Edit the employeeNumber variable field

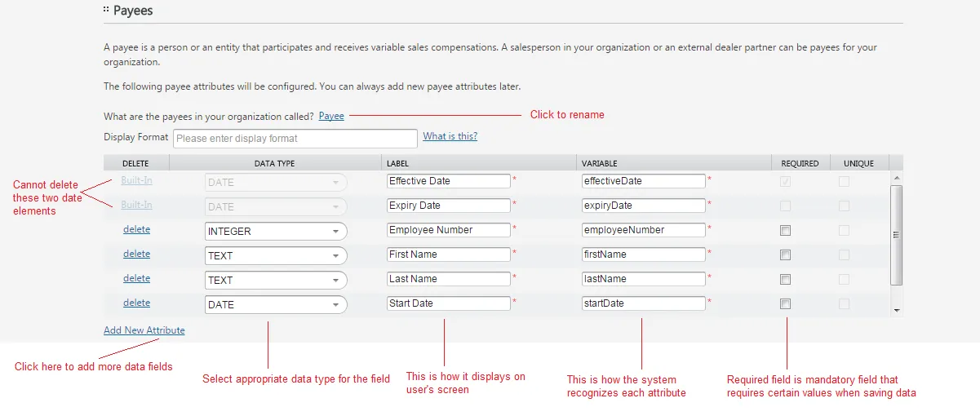click(643, 230)
